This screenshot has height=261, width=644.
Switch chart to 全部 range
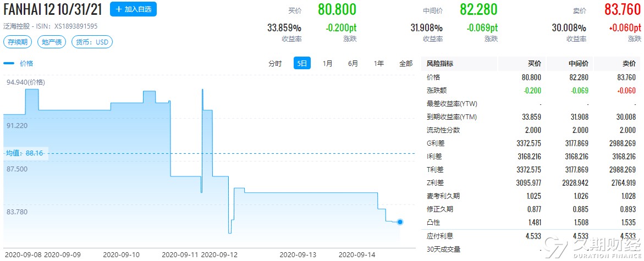(406, 64)
